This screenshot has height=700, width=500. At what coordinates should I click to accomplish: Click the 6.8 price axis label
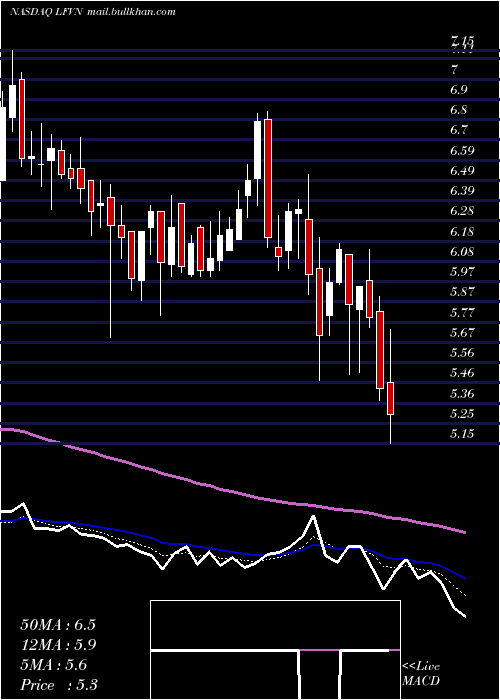459,110
